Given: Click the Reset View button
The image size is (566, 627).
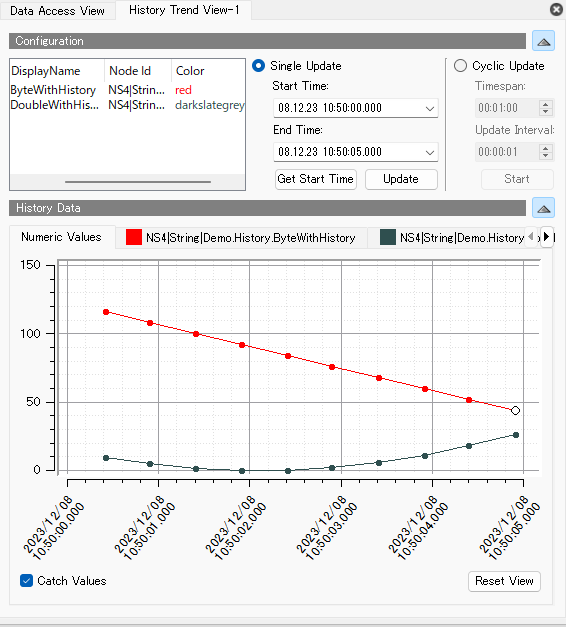Looking at the screenshot, I should pyautogui.click(x=504, y=581).
